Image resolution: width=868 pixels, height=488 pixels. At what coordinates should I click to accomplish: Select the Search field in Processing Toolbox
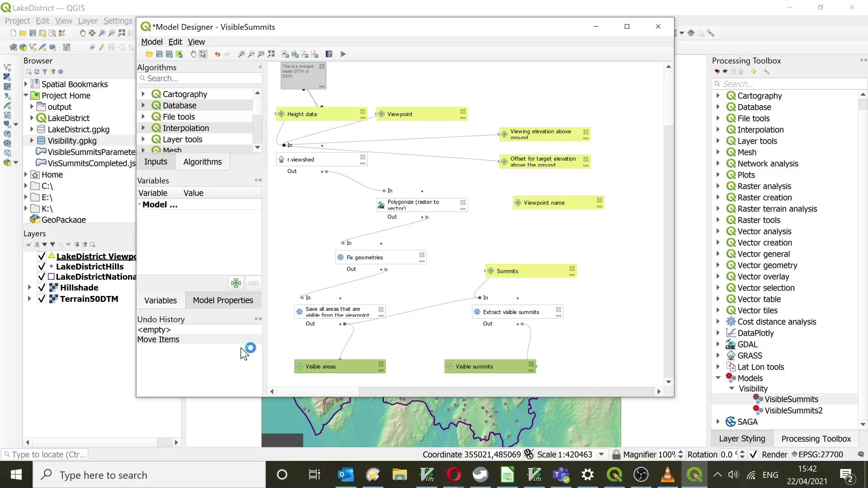[x=788, y=84]
